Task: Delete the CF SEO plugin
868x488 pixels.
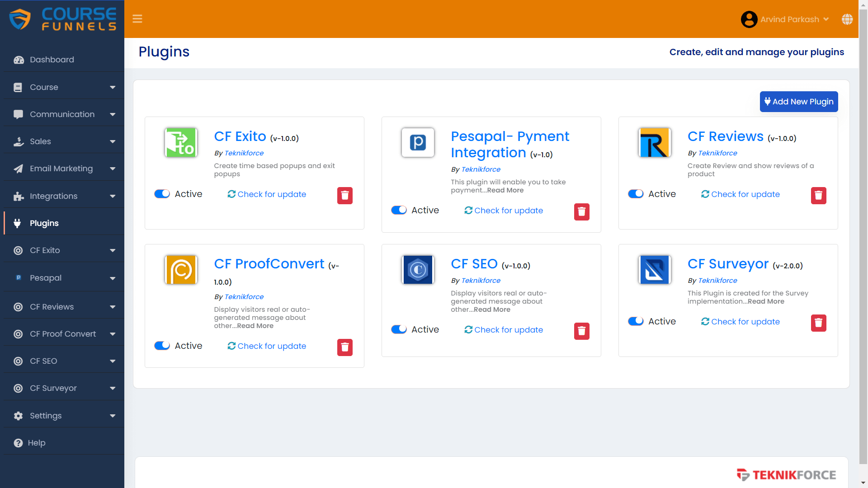Action: point(582,331)
